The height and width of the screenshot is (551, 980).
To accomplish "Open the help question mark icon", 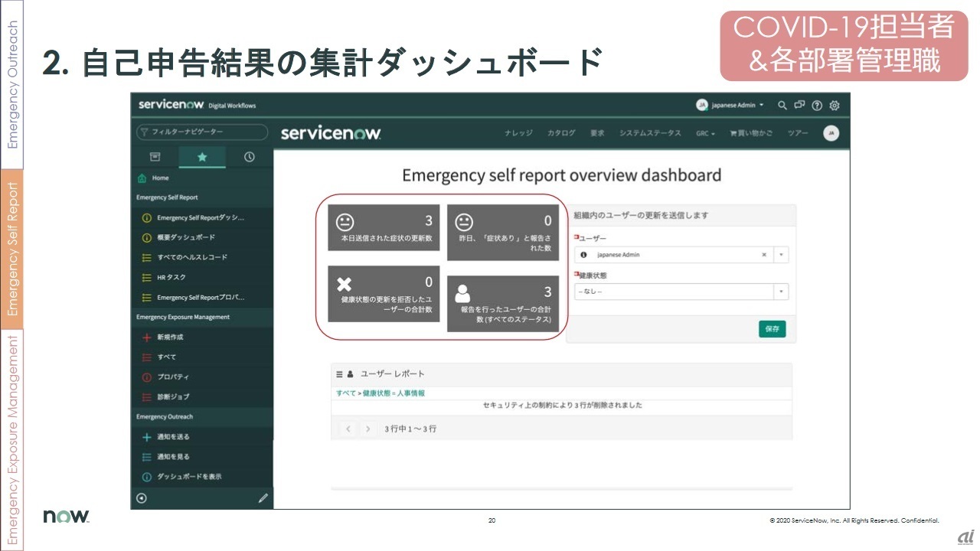I will (817, 105).
